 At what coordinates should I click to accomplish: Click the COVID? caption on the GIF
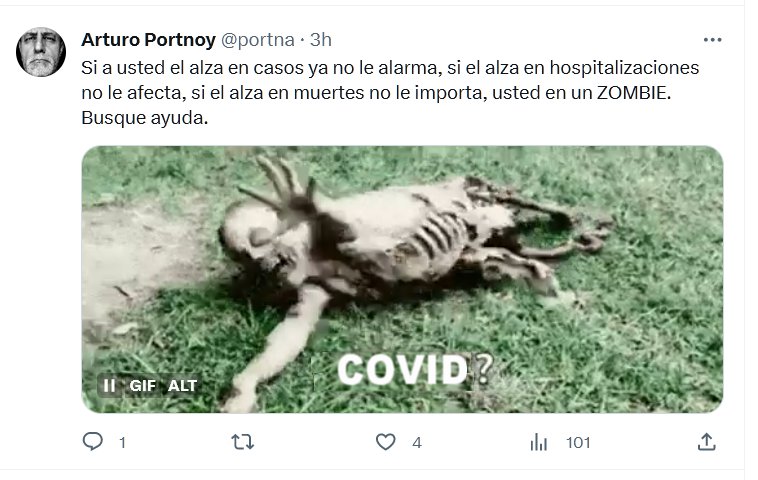(415, 370)
